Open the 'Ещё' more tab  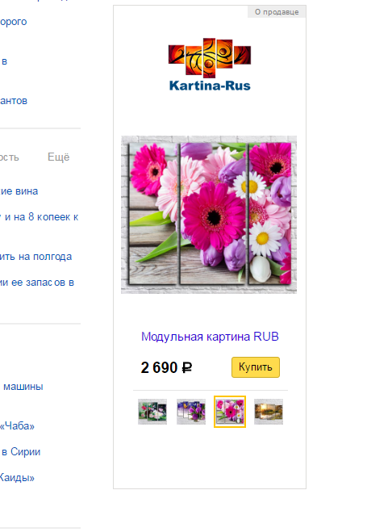point(59,157)
